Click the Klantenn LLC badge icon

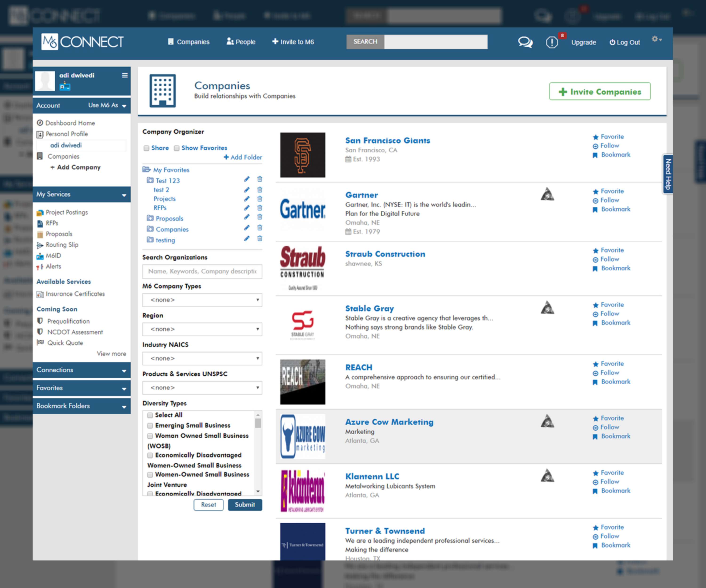click(x=547, y=476)
